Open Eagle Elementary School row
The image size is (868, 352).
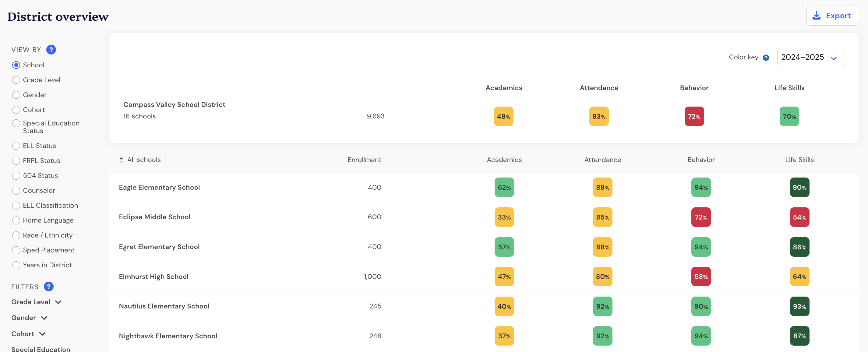[x=484, y=187]
